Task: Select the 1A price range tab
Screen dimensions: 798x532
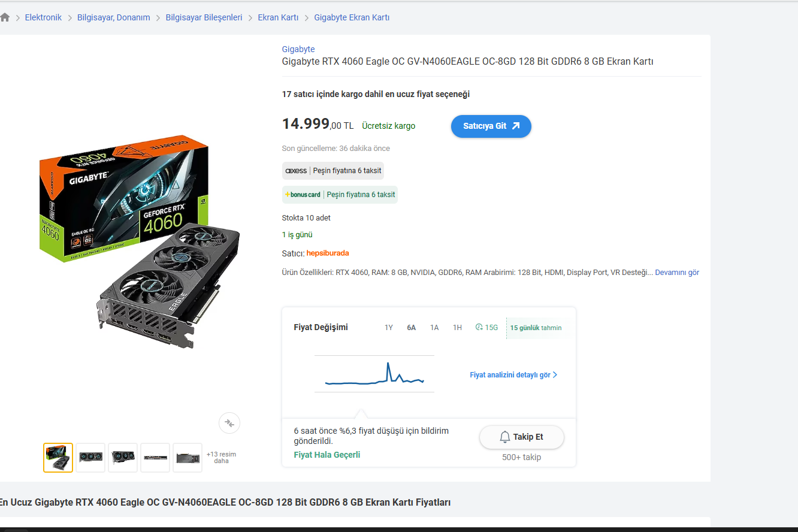Action: tap(434, 328)
